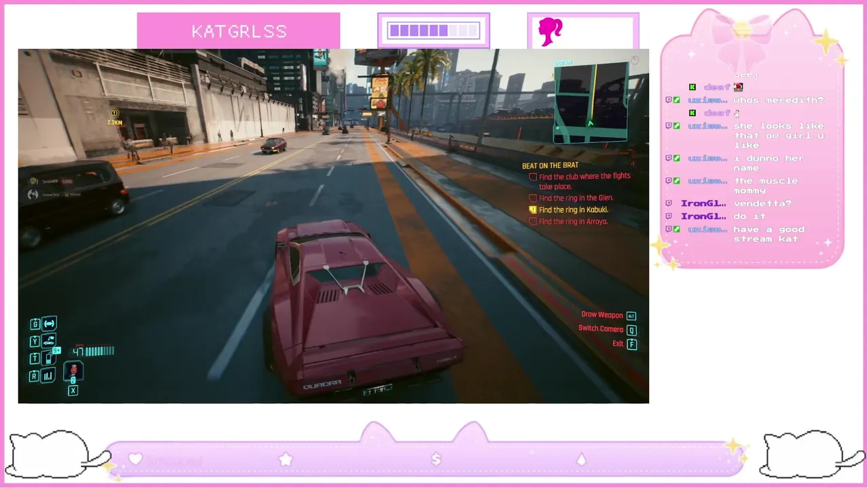Viewport: 868px width, 488px height.
Task: Click the speedometer RPM bar beside 47
Action: [x=100, y=351]
